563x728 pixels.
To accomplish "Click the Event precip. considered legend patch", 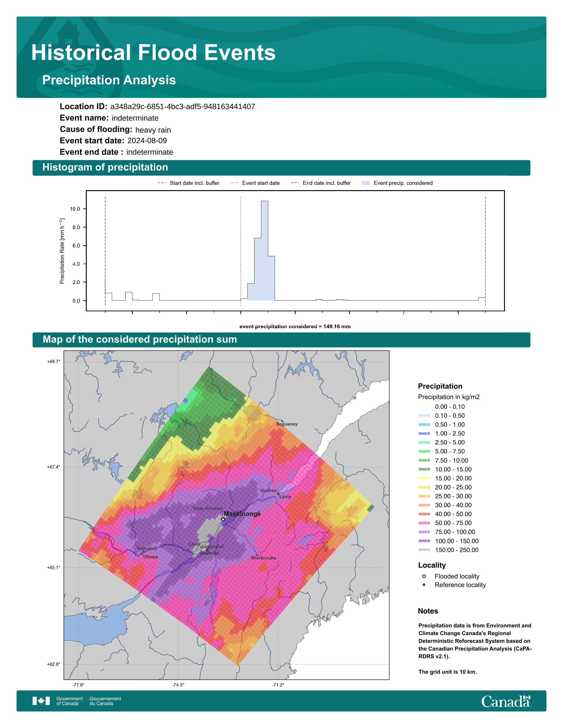I will [366, 183].
